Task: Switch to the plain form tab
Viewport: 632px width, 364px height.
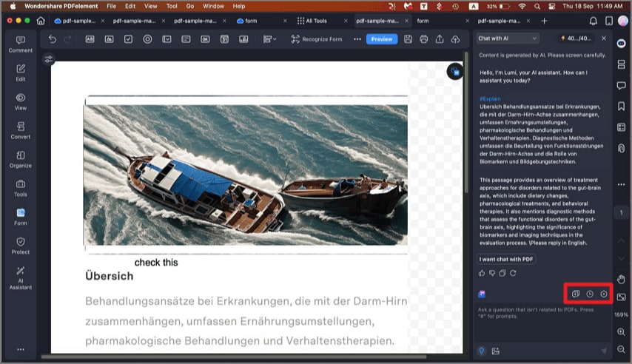Action: tap(423, 21)
